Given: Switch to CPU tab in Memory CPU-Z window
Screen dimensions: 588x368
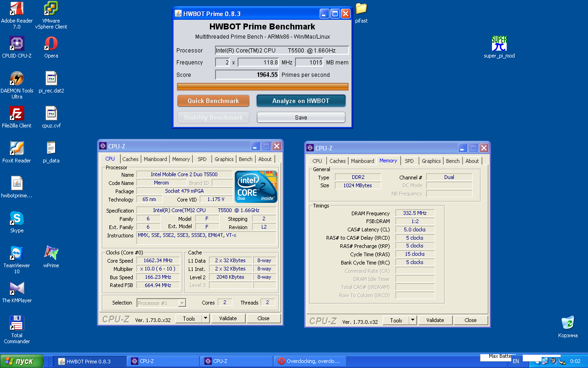Looking at the screenshot, I should point(317,161).
